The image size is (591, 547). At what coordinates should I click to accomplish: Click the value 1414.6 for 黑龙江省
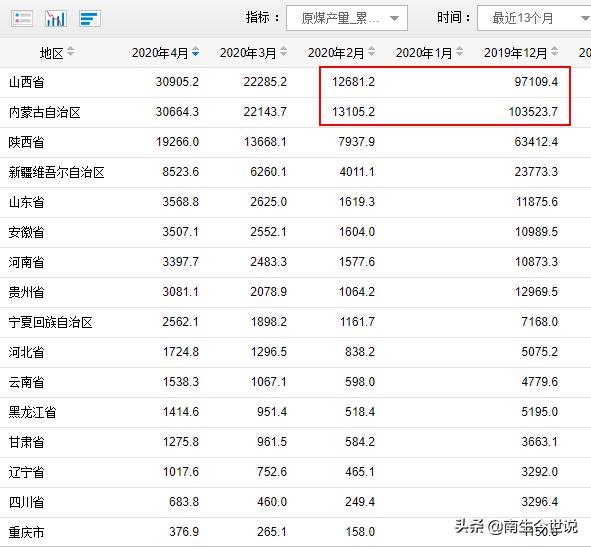tap(181, 412)
